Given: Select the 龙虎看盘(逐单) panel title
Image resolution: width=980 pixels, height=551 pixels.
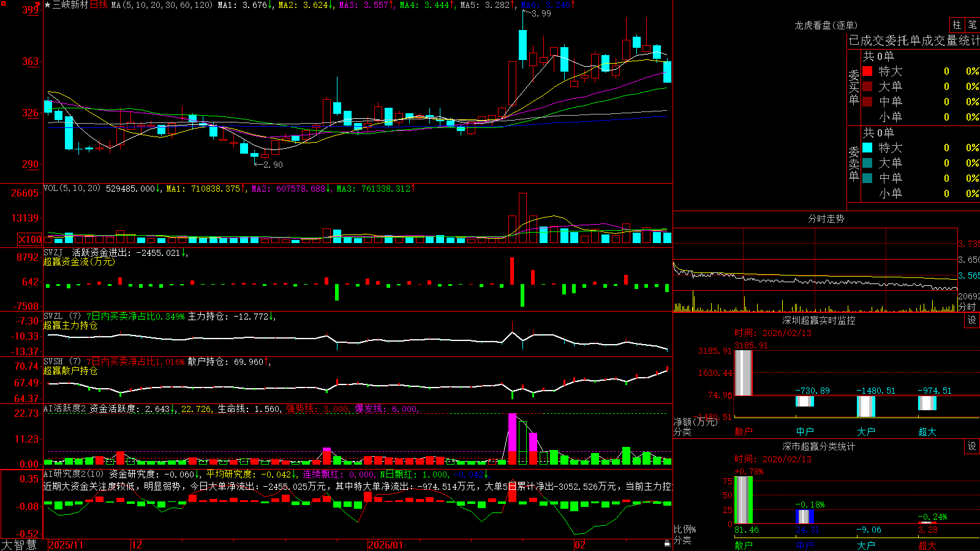Looking at the screenshot, I should pos(826,25).
